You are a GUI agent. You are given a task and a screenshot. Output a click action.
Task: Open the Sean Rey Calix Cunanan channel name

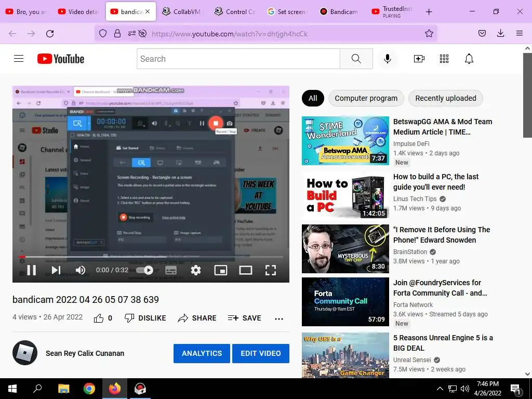(x=85, y=353)
